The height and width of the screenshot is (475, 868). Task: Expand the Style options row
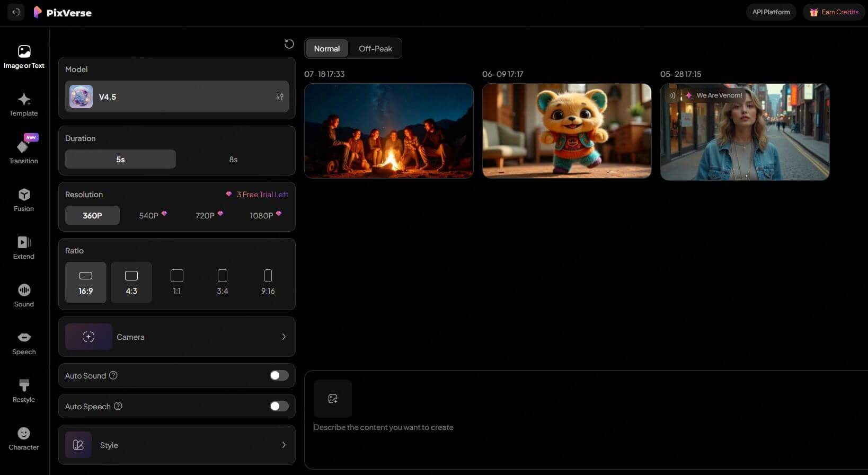pos(176,445)
